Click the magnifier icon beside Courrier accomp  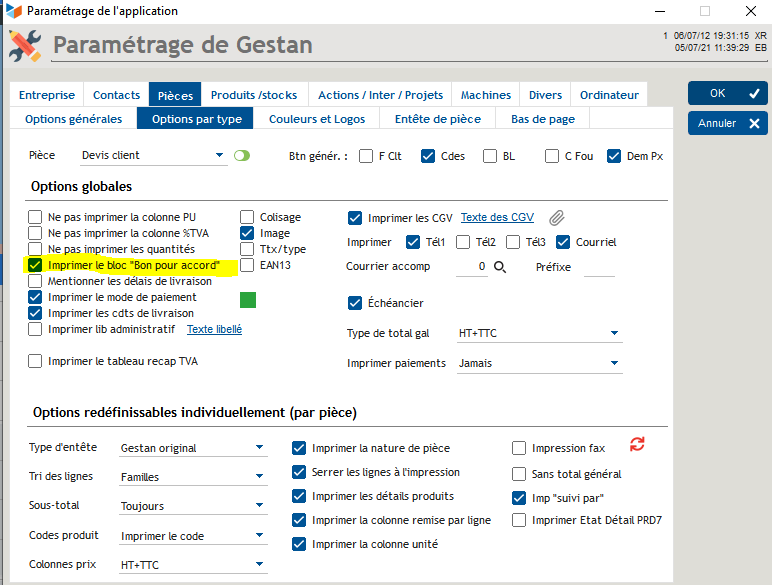pos(500,267)
